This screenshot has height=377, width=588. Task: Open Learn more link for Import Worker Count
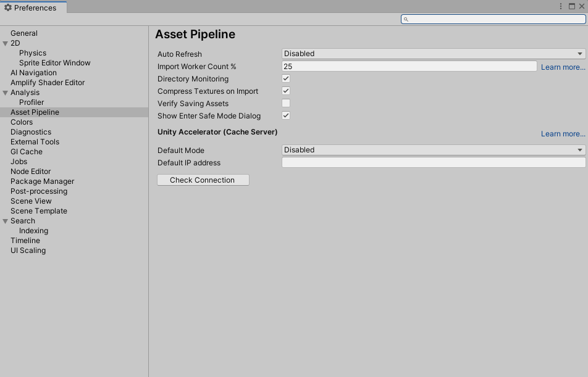coord(563,67)
